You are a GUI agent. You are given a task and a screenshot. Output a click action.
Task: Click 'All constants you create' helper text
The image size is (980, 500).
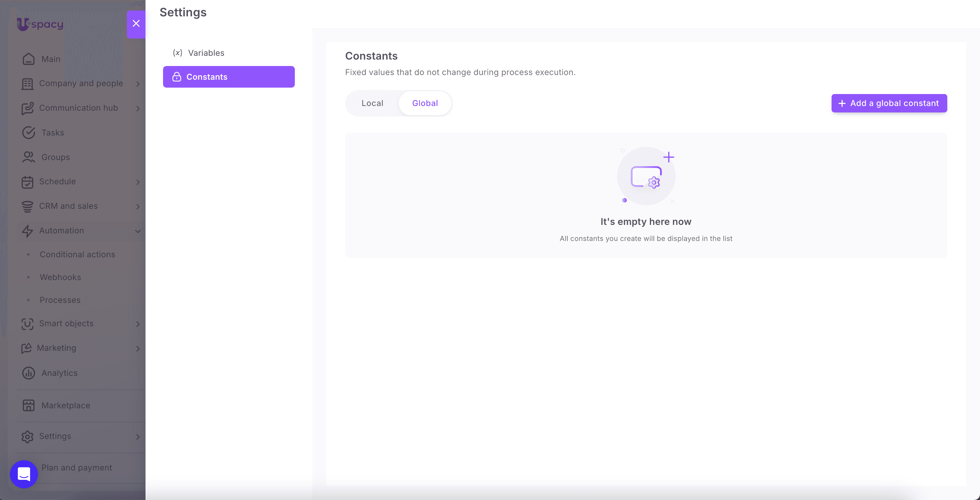[646, 238]
